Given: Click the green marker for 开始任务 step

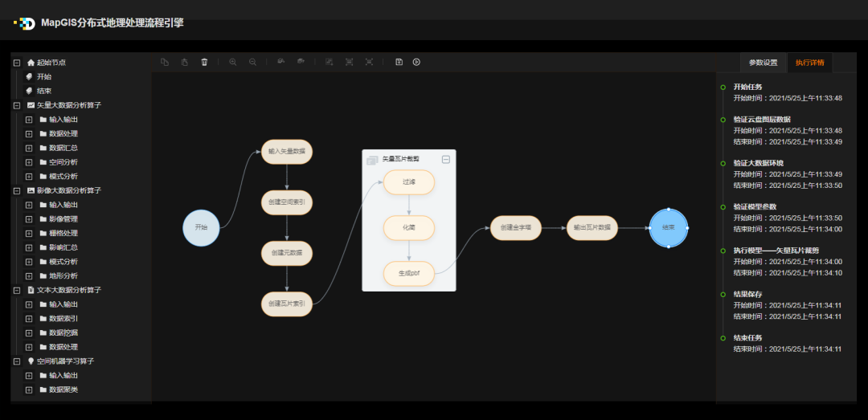Looking at the screenshot, I should pos(723,88).
